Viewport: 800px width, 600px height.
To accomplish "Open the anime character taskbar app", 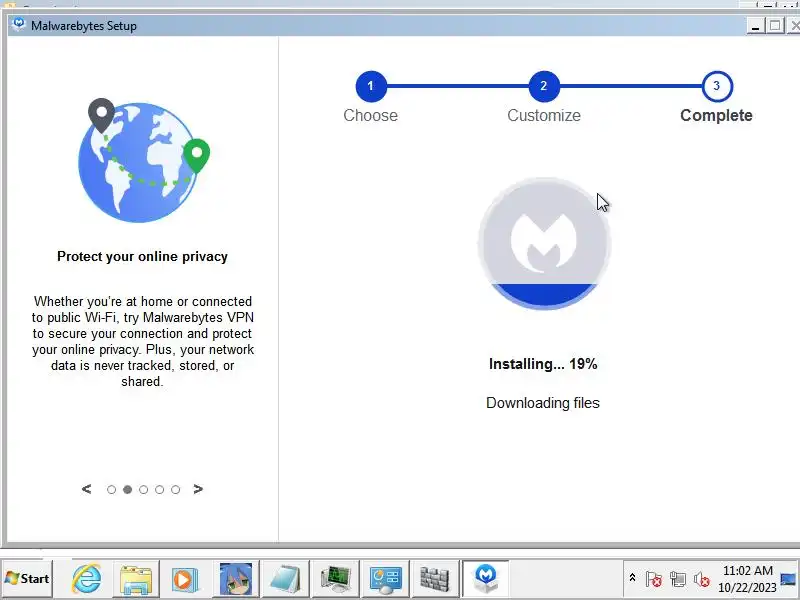I will pos(236,579).
